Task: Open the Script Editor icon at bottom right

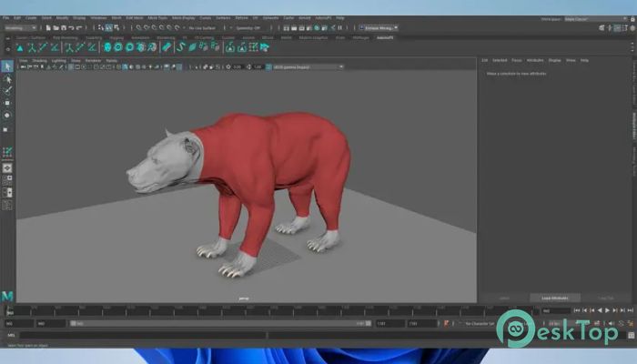Action: [631, 335]
